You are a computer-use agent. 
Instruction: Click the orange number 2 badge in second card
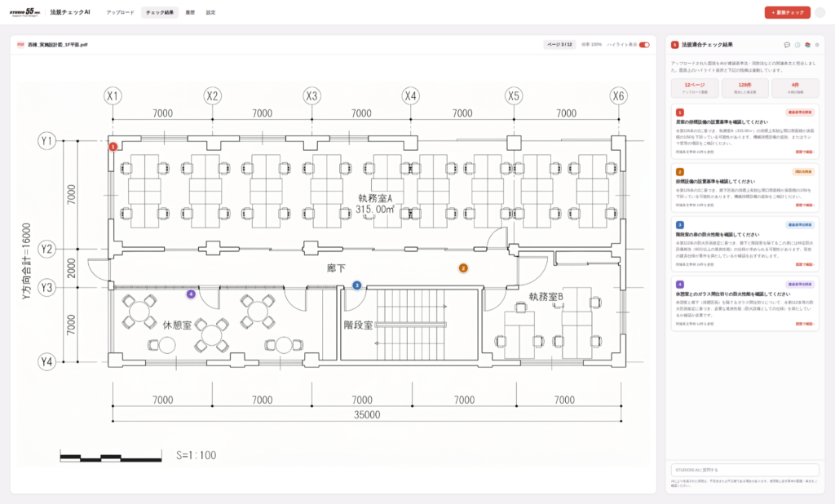(x=680, y=172)
